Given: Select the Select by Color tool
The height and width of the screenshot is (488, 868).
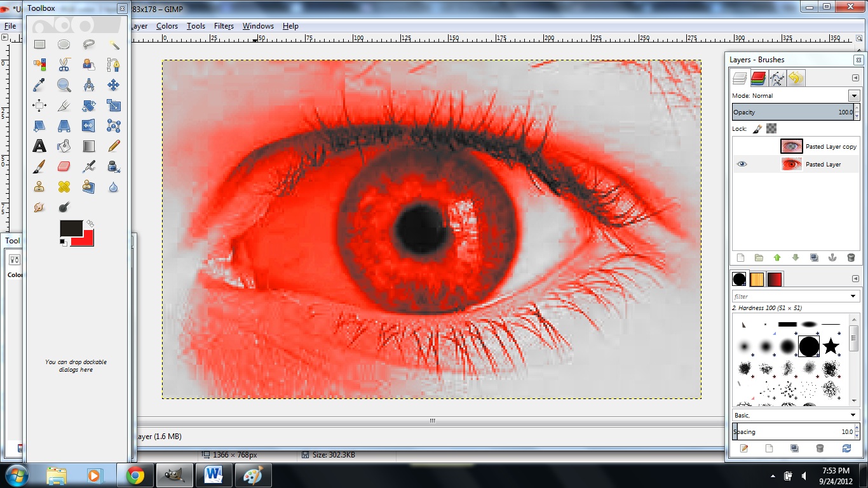Looking at the screenshot, I should pyautogui.click(x=39, y=65).
